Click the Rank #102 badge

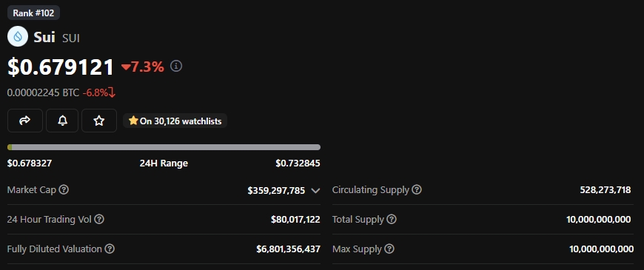33,13
